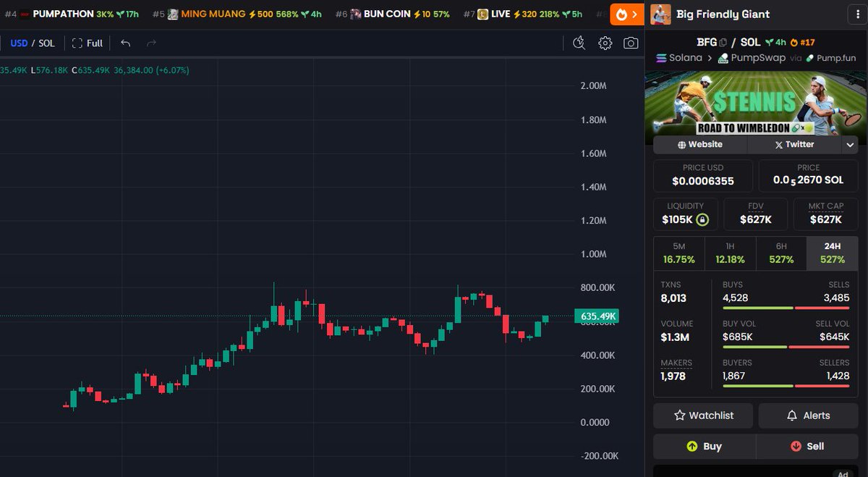This screenshot has width=868, height=477.
Task: Click the Buyers versus Sellers ratio bar
Action: [x=786, y=386]
